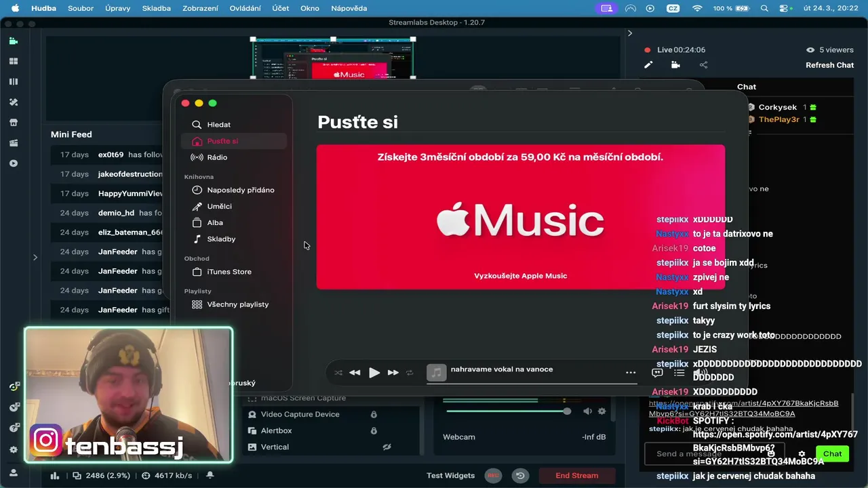
Task: Open Layout Editor grid icon in Streamlabs sidebar
Action: [x=13, y=61]
